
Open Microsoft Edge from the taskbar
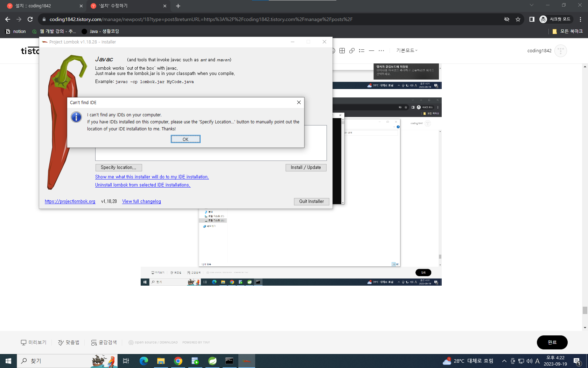pos(144,361)
